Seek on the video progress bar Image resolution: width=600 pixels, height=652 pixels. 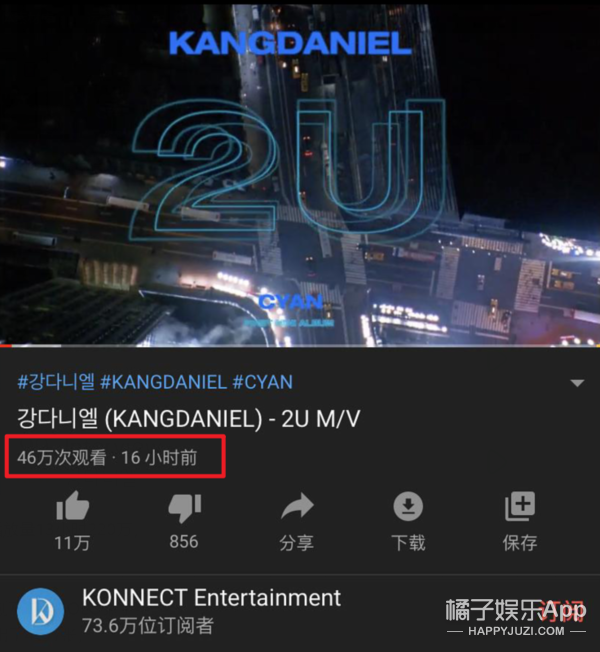(x=300, y=345)
